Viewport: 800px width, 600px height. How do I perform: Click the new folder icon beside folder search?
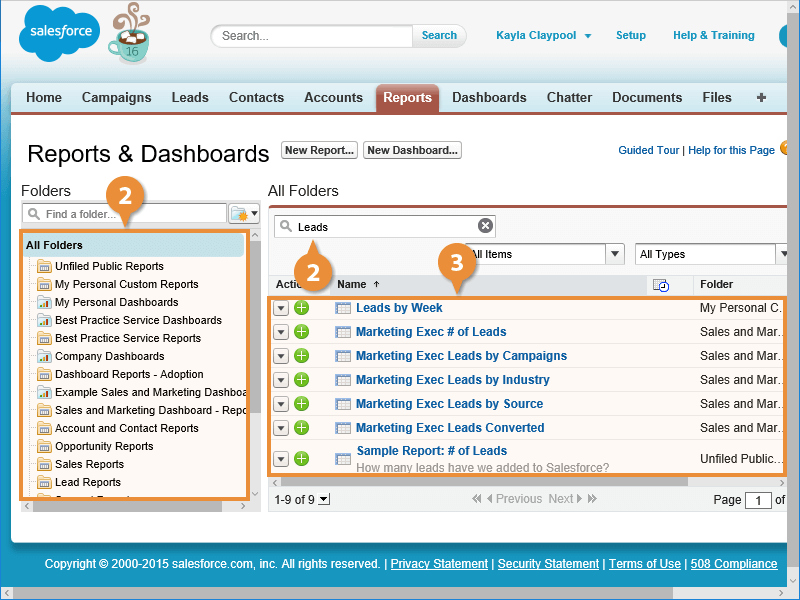238,213
